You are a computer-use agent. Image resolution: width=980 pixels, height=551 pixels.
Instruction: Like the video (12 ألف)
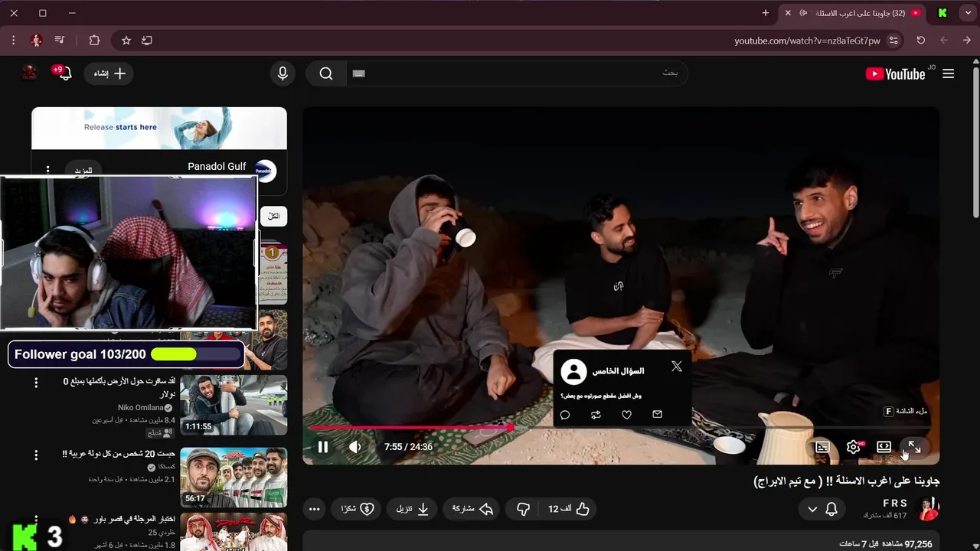coord(568,509)
